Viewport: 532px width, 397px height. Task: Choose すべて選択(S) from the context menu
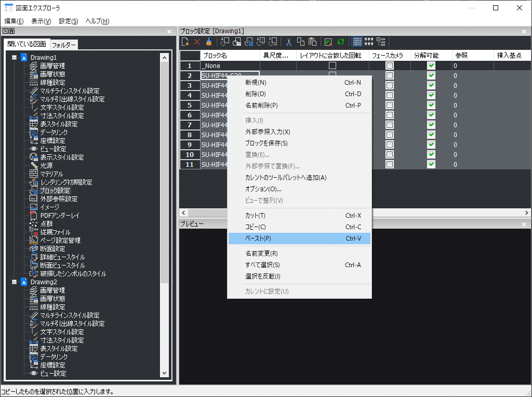pyautogui.click(x=299, y=265)
